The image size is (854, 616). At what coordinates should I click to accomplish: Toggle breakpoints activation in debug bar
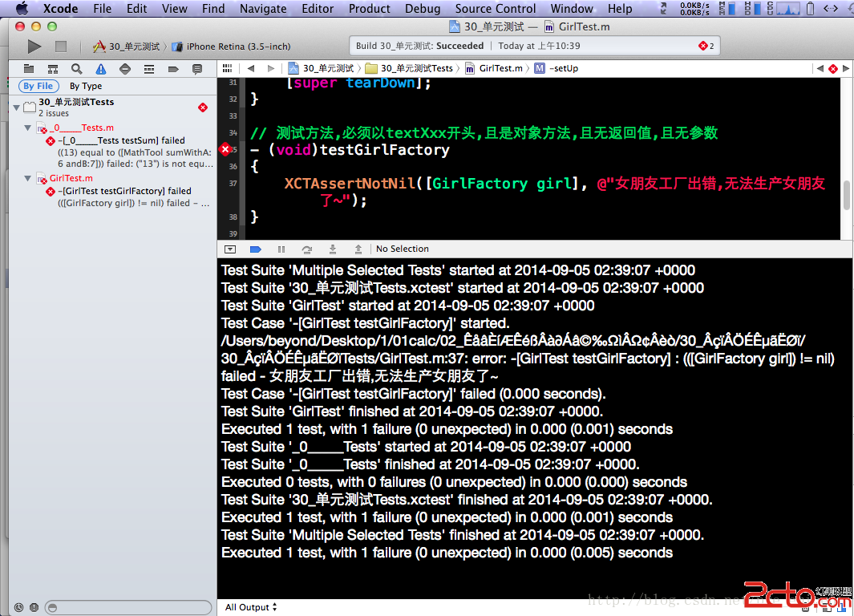256,249
